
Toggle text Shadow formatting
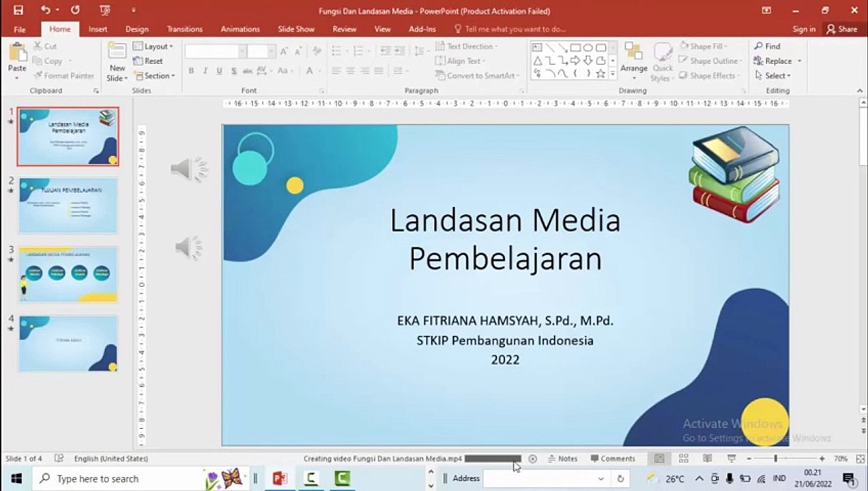233,71
